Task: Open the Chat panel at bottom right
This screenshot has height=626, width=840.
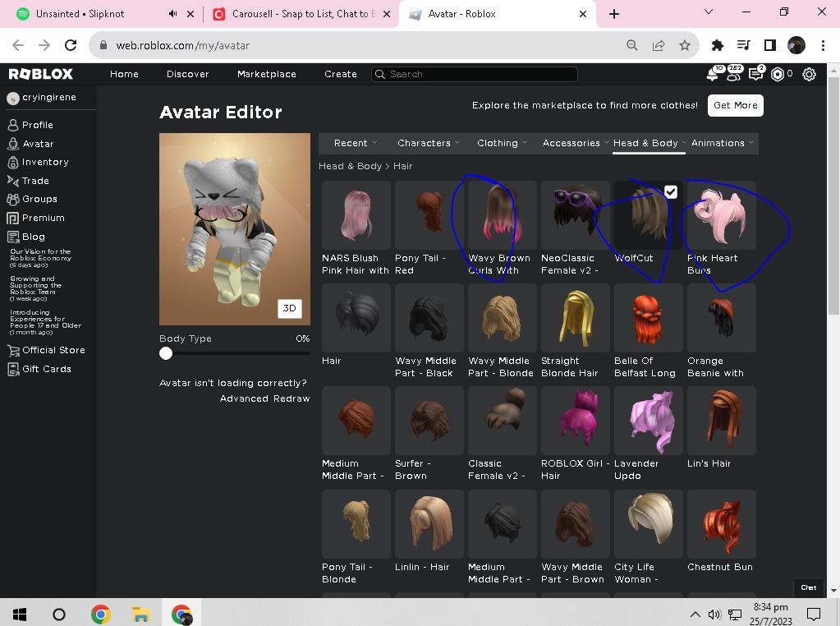Action: click(x=808, y=587)
